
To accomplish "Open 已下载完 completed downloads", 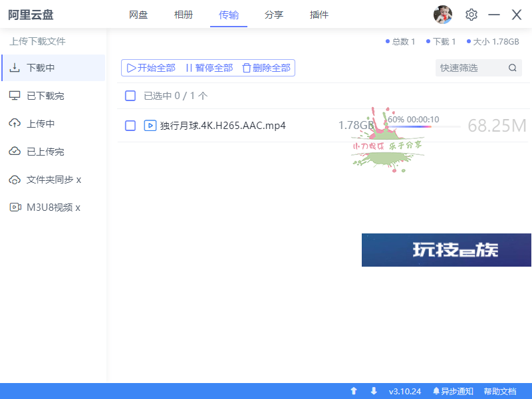I will 53,96.
